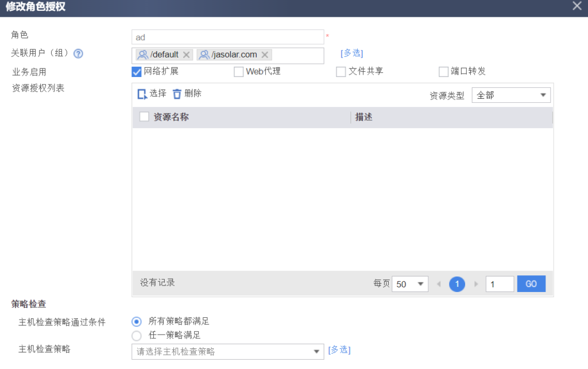
Task: Select all resources via header checkbox
Action: click(144, 117)
